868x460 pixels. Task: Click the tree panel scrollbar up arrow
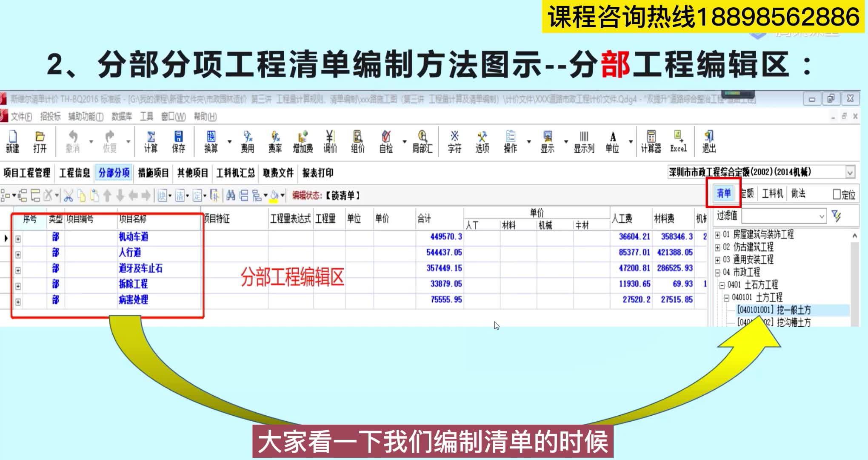point(854,236)
